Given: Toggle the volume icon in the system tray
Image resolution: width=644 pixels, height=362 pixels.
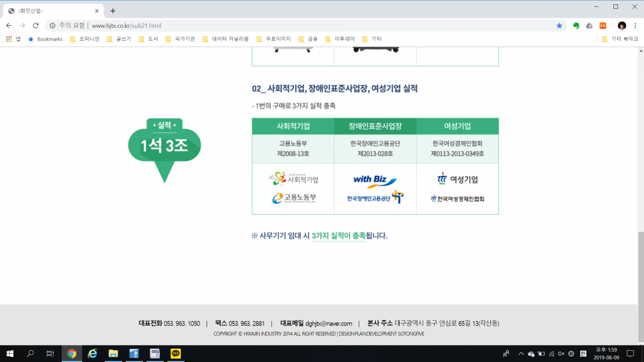Looking at the screenshot, I should point(560,354).
